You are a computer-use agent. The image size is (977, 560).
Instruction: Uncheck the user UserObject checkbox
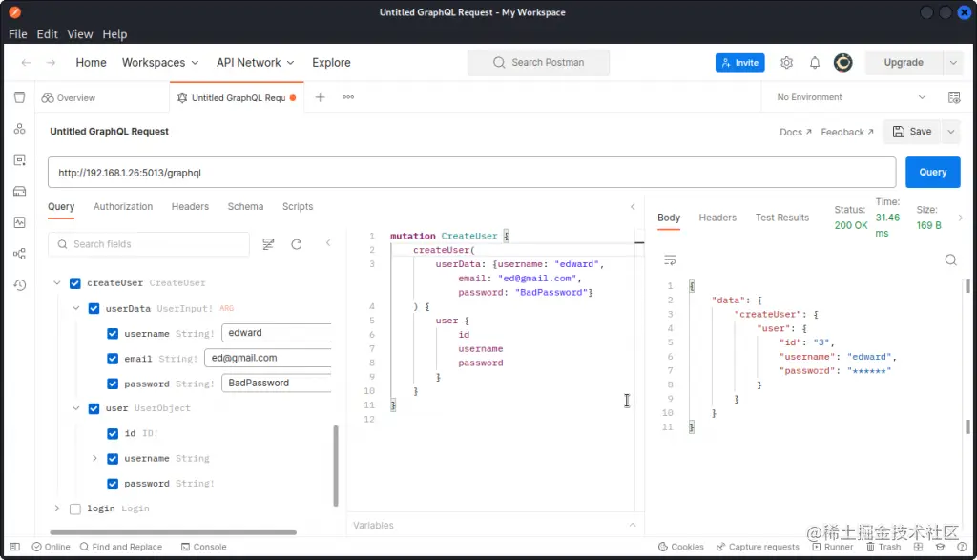click(94, 408)
